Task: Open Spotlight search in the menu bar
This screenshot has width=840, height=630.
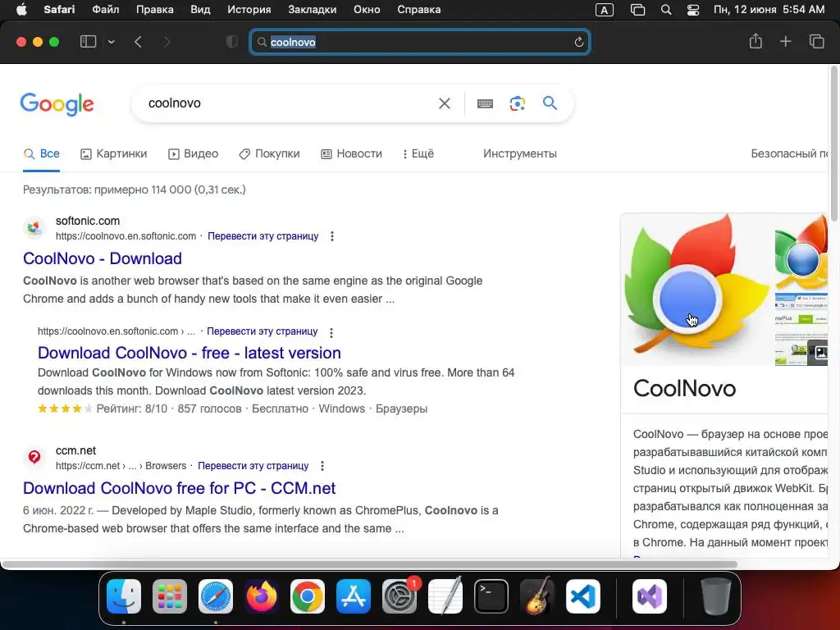Action: point(666,10)
